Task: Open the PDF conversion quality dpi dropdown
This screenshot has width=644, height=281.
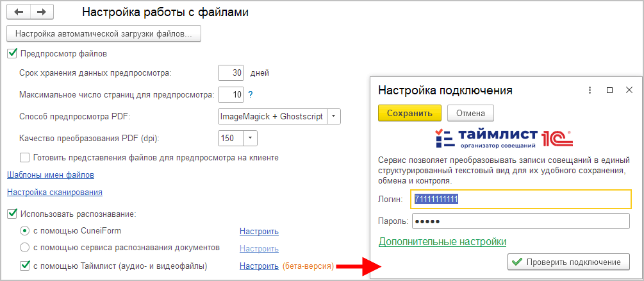Action: tap(250, 138)
